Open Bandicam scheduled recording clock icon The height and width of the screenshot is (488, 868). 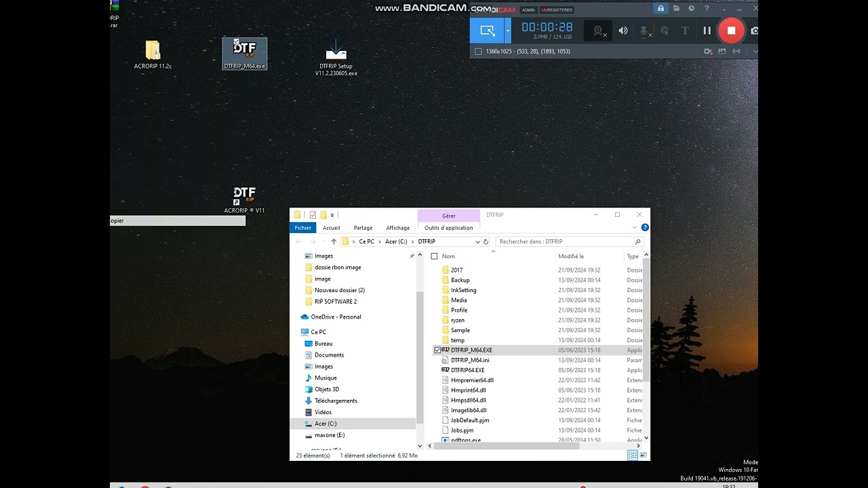click(x=692, y=9)
